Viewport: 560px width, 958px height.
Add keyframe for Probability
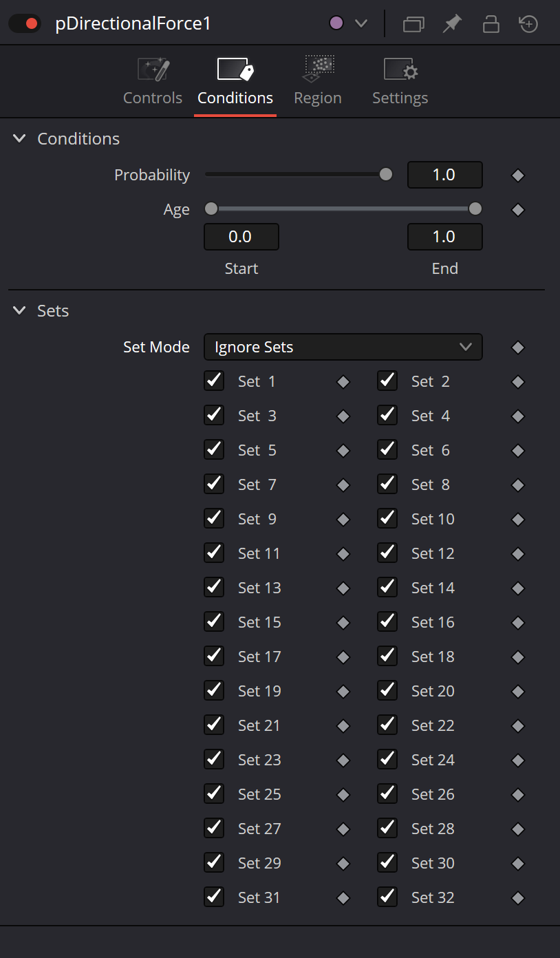[519, 175]
